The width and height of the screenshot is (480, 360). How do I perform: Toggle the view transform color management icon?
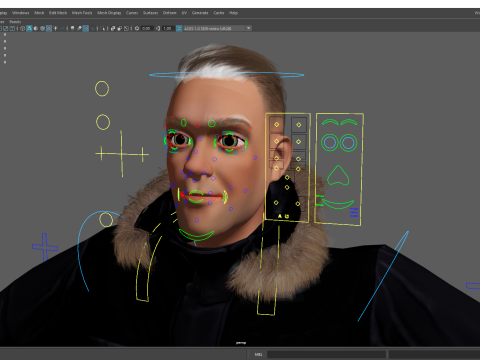(x=179, y=28)
